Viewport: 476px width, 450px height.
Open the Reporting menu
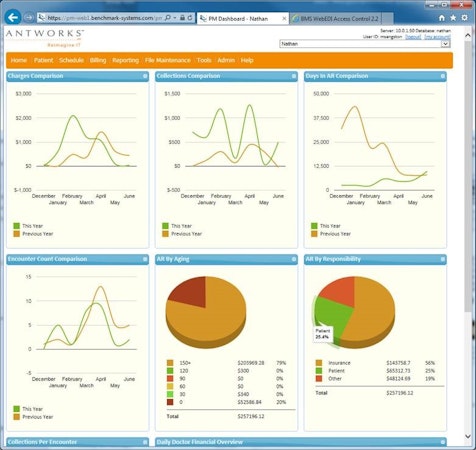point(125,60)
